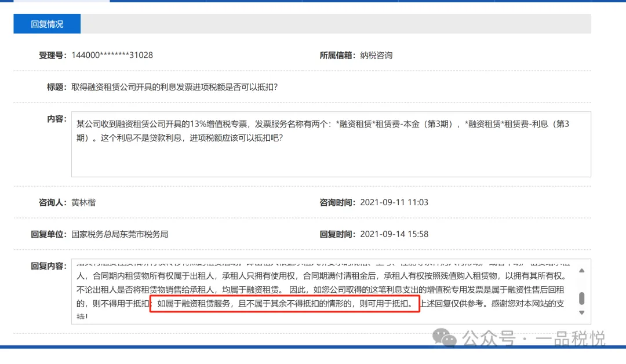Screen dimensions: 626x364
Task: Select the 回复情况 tab
Action: (46, 24)
